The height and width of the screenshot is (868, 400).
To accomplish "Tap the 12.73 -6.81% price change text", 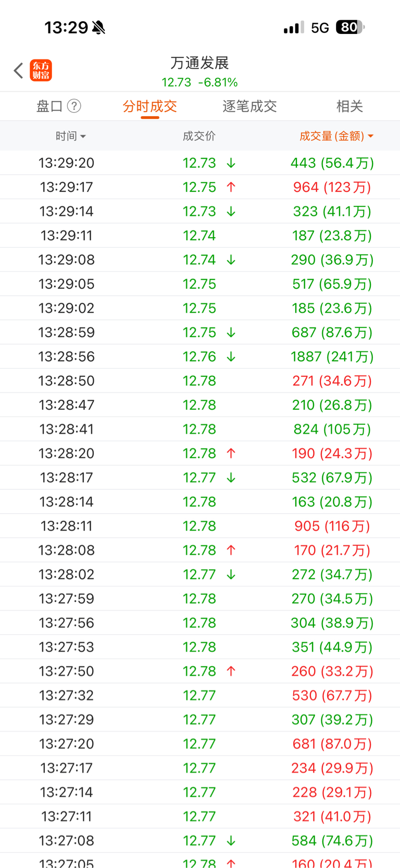I will pos(200,82).
